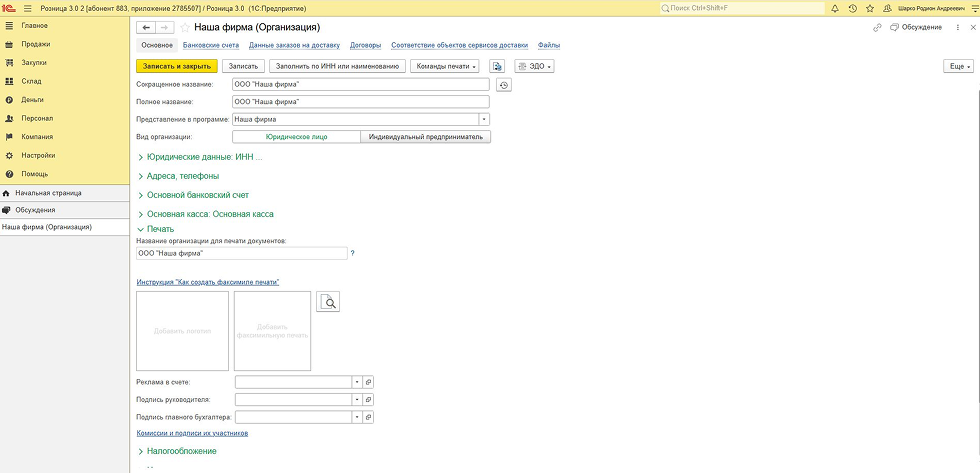Open name history icon beside Сокращенное название
Image resolution: width=980 pixels, height=473 pixels.
(x=504, y=85)
